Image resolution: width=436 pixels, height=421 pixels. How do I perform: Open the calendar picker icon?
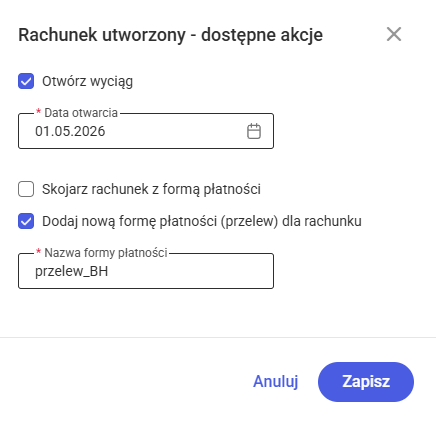(254, 131)
